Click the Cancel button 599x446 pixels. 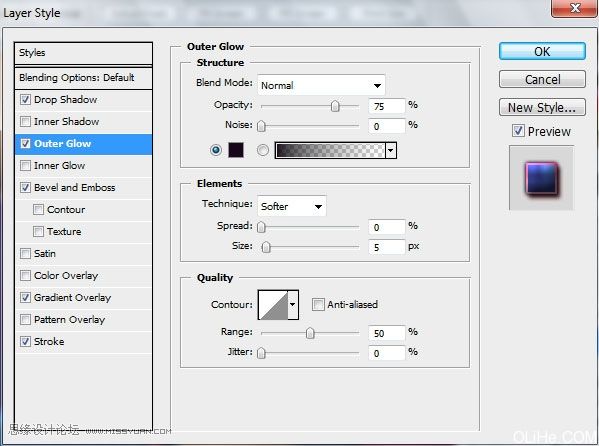tap(542, 79)
